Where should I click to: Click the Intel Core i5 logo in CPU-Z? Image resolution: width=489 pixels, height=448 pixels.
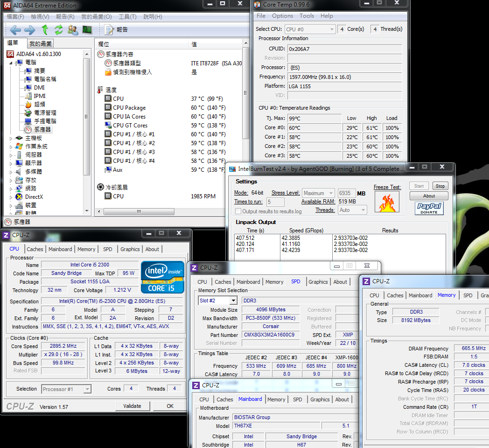coord(162,277)
